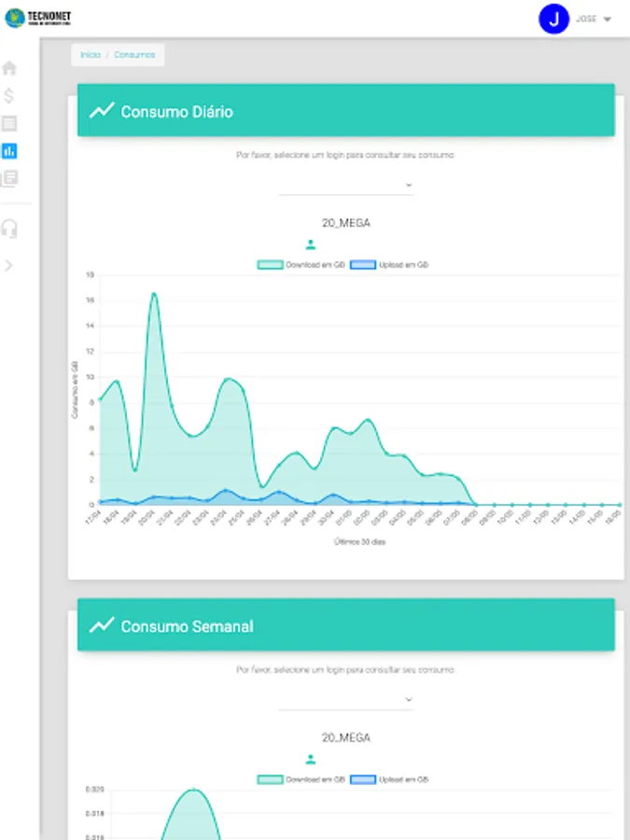This screenshot has height=840, width=630.
Task: Toggle Download em GB legend in Consumo Diário
Action: (x=301, y=265)
